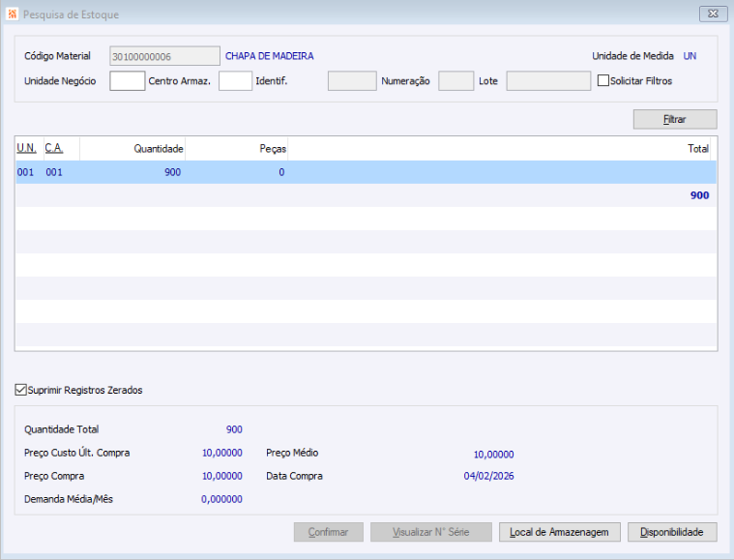
Task: Click the Quantidade Total value 900
Action: click(234, 429)
